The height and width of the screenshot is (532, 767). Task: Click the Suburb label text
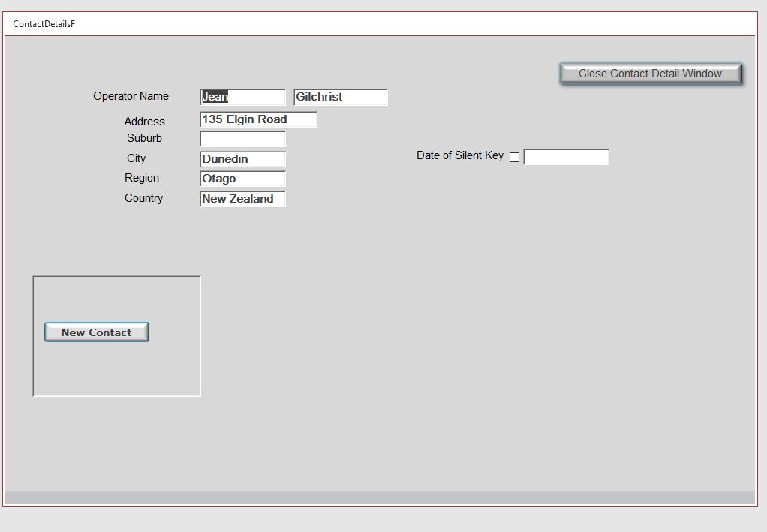pos(143,138)
